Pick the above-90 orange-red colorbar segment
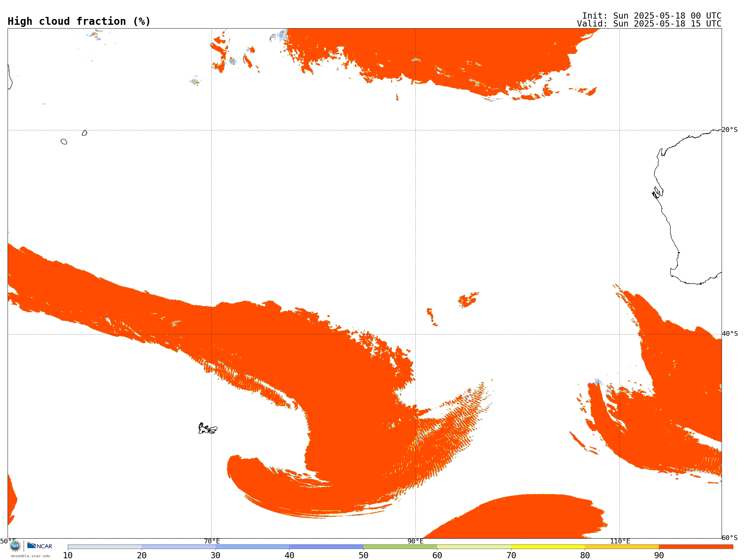744x560 pixels. tap(696, 547)
